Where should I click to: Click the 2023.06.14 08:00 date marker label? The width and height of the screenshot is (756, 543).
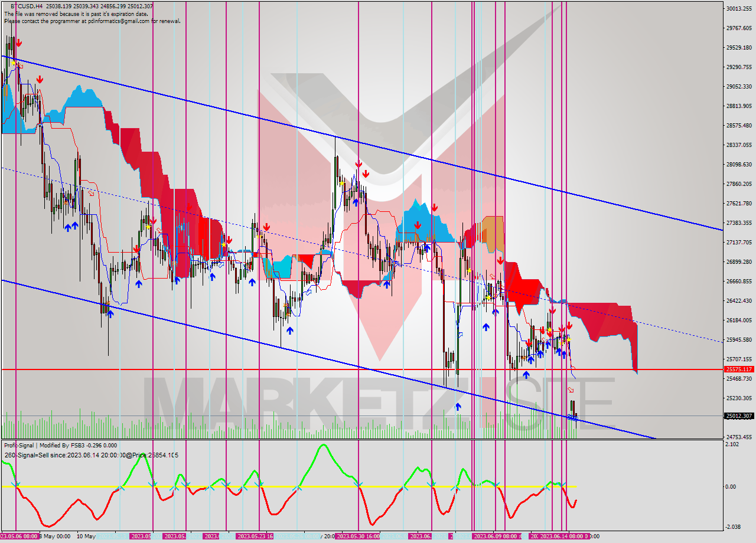tap(565, 537)
